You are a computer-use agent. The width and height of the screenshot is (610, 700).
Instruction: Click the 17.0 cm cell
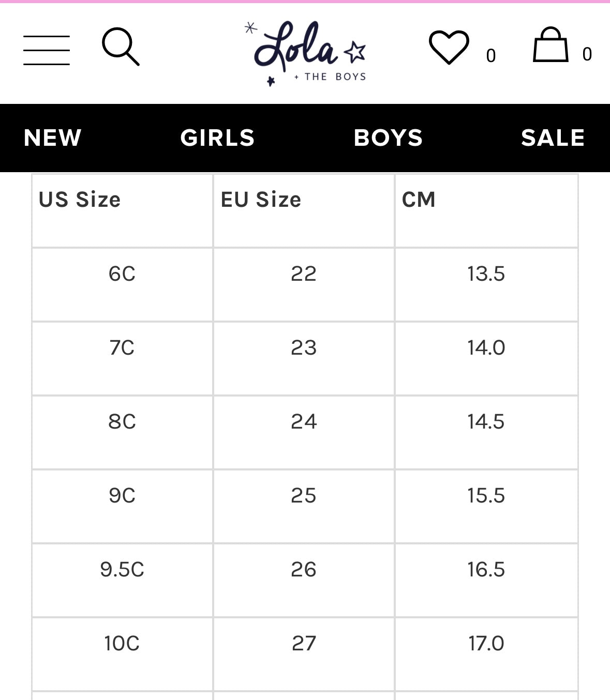coord(486,644)
